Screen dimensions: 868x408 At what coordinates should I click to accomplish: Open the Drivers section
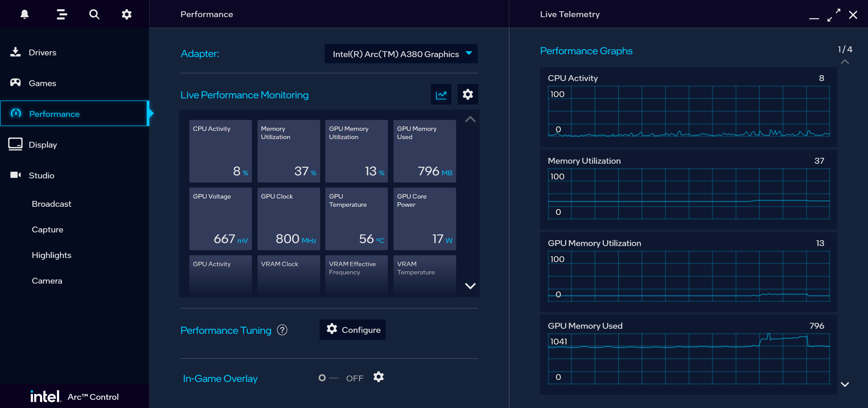coord(42,52)
